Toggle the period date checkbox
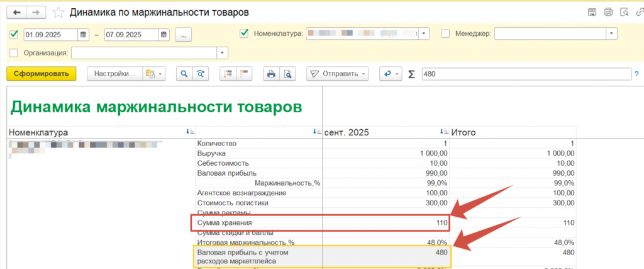This screenshot has height=269, width=644. pyautogui.click(x=15, y=34)
